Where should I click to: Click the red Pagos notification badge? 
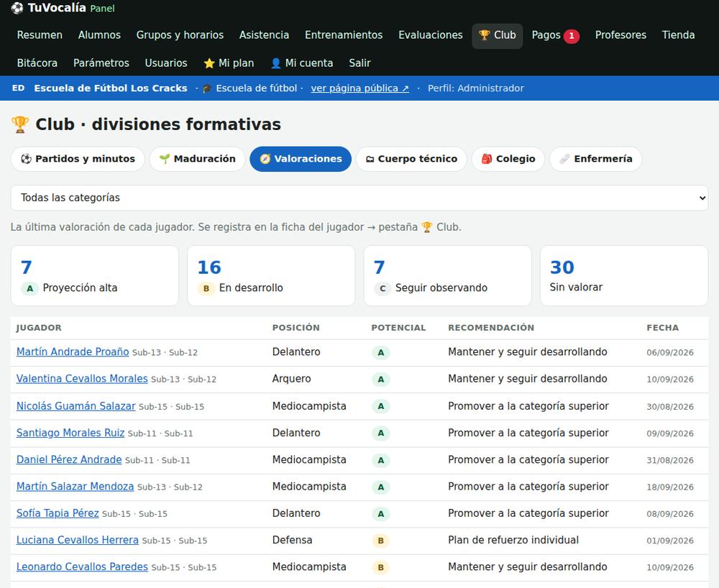[x=572, y=36]
